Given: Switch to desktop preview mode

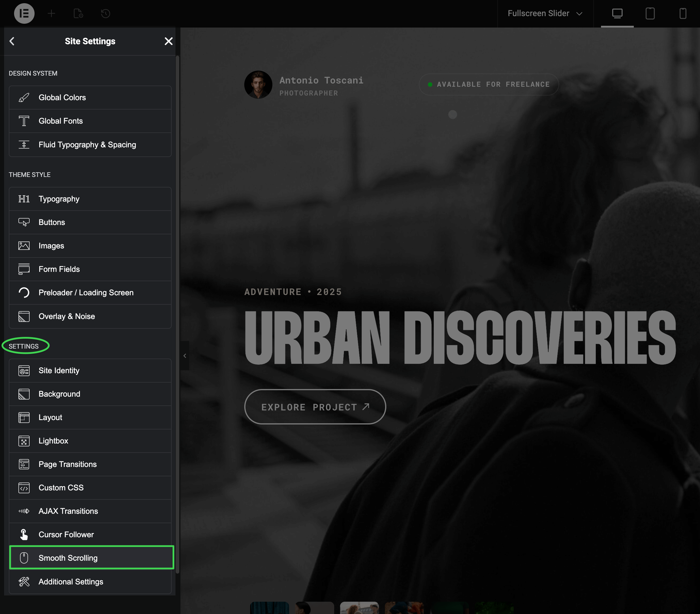Looking at the screenshot, I should tap(617, 14).
